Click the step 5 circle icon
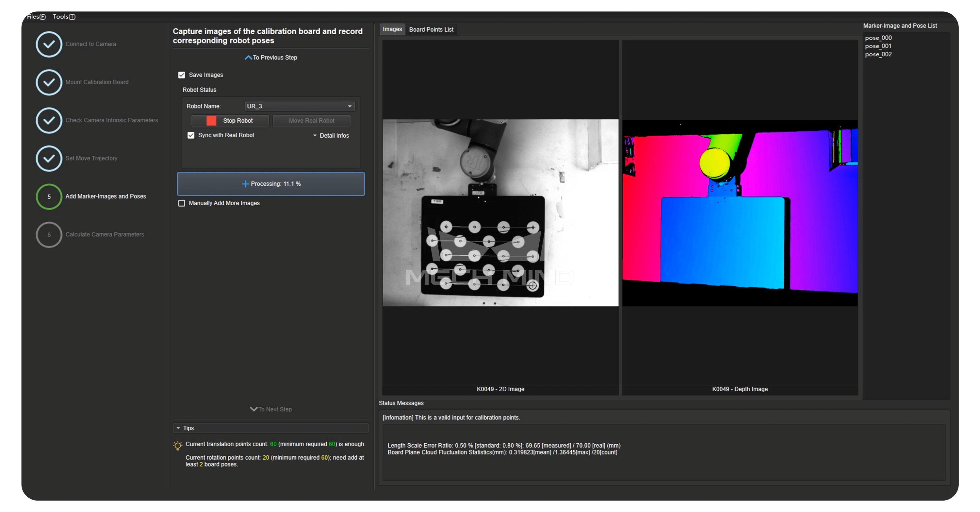This screenshot has width=980, height=512. coord(49,196)
